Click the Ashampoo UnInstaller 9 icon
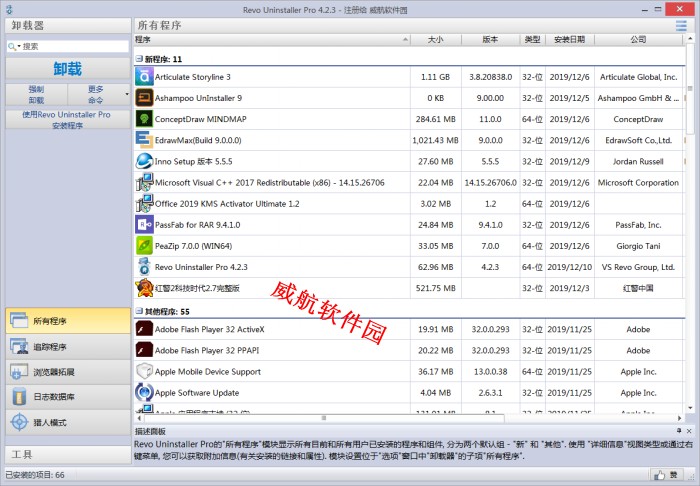The height and width of the screenshot is (486, 700). pos(144,98)
